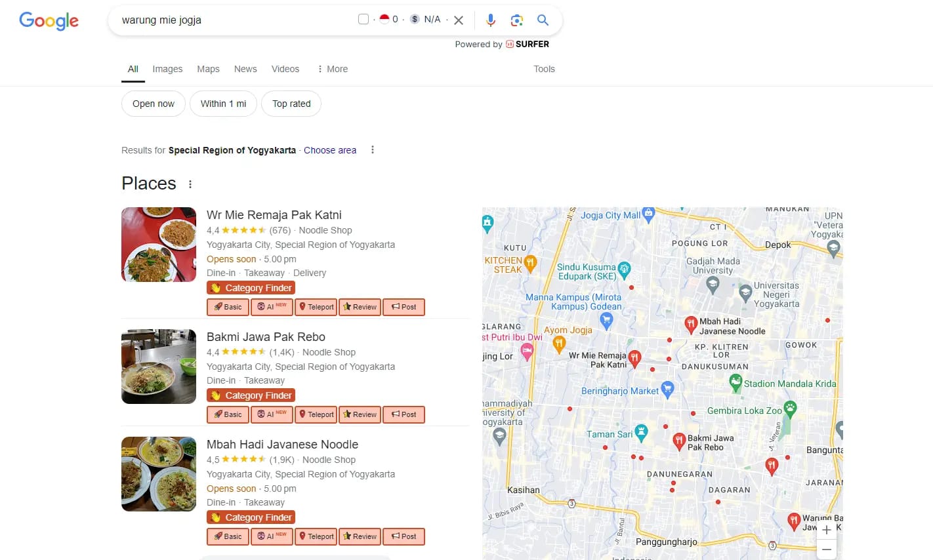Viewport: 933px width, 560px height.
Task: Click Wr Mie Remaja Pak Katni map pin
Action: [634, 358]
